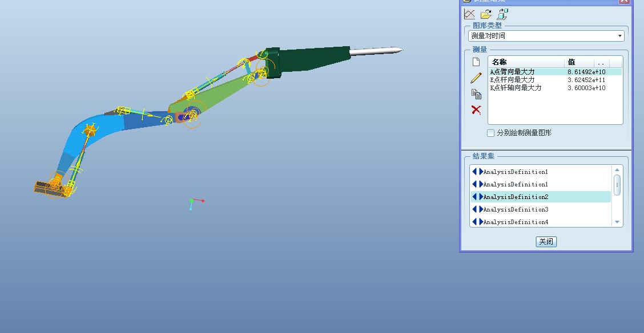Click the 名称 column header
644x333 pixels.
[x=526, y=62]
